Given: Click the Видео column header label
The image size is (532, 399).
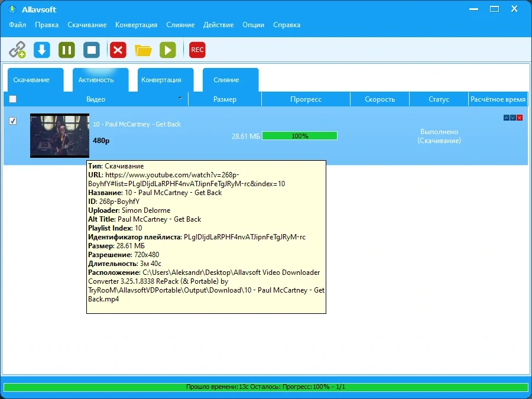Looking at the screenshot, I should click(96, 99).
